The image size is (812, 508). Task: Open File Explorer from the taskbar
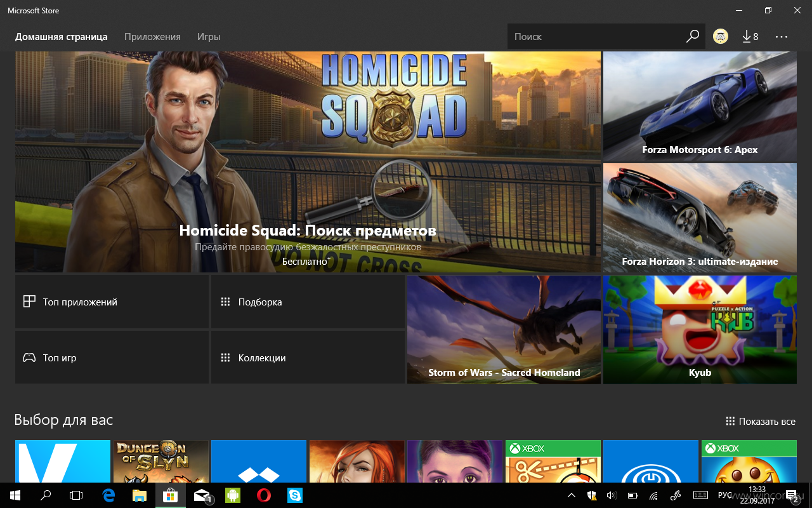point(139,495)
